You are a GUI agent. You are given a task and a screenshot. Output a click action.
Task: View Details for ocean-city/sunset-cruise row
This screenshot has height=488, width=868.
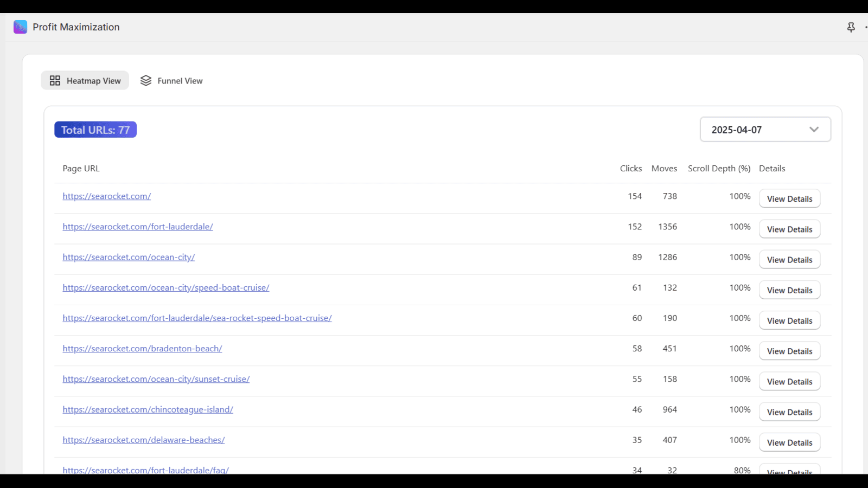pos(789,381)
